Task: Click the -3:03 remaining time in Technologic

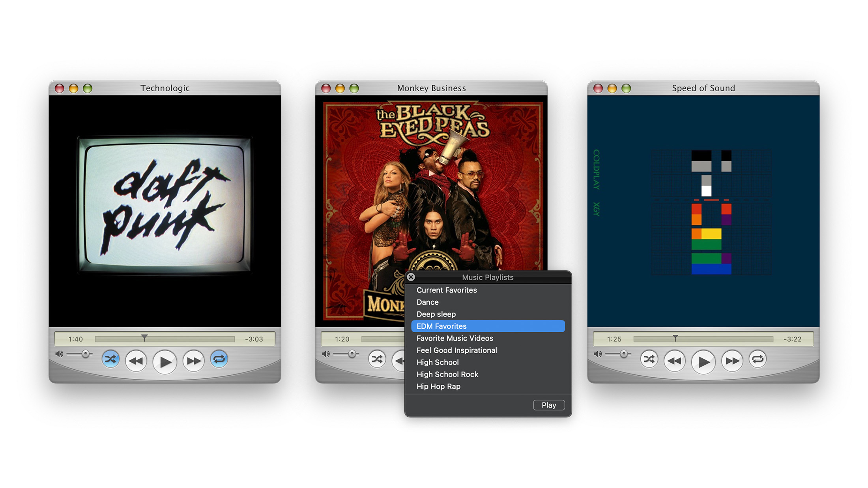Action: (x=254, y=339)
